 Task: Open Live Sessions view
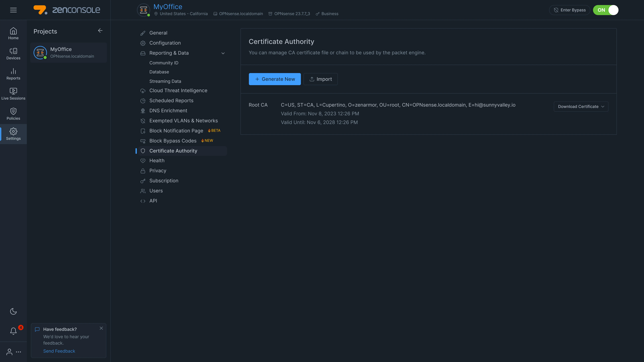click(x=13, y=94)
